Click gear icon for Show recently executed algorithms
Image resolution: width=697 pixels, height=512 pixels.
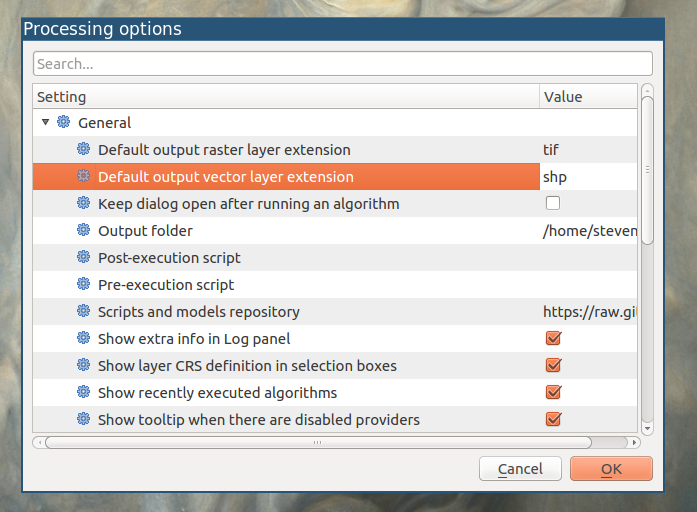84,393
